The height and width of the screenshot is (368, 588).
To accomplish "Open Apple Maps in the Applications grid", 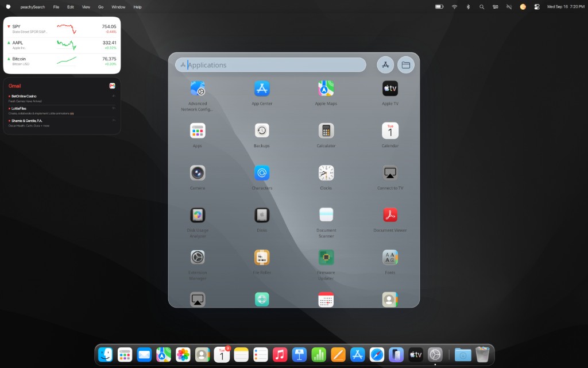I will (x=326, y=89).
